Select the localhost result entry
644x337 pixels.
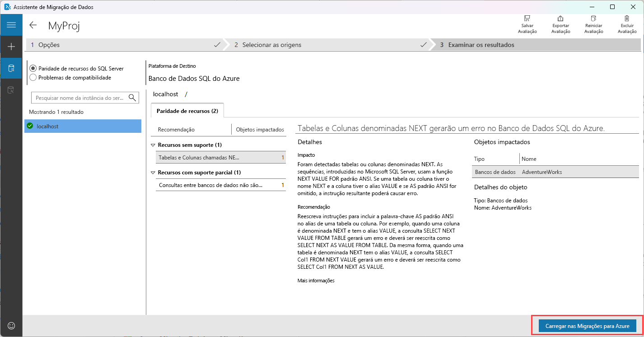83,126
